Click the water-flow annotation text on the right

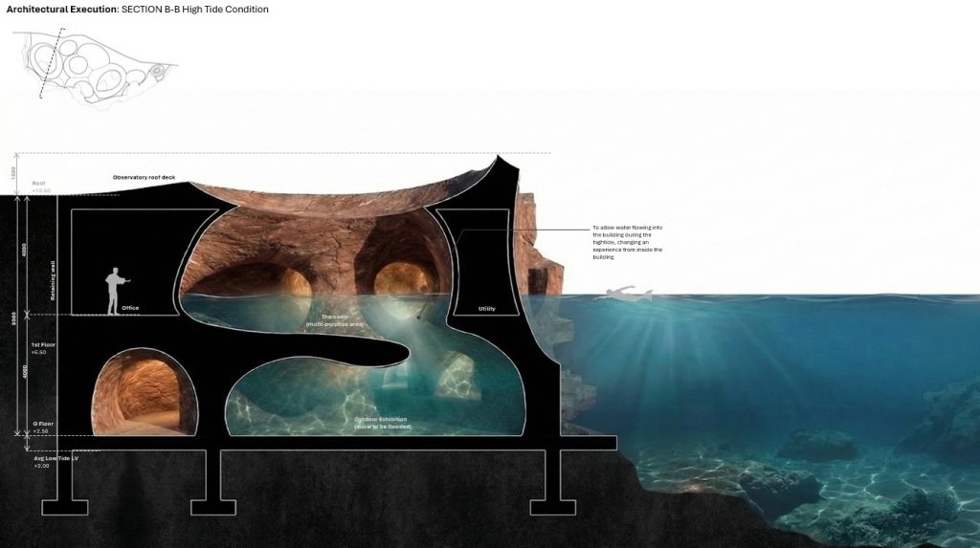[x=628, y=242]
